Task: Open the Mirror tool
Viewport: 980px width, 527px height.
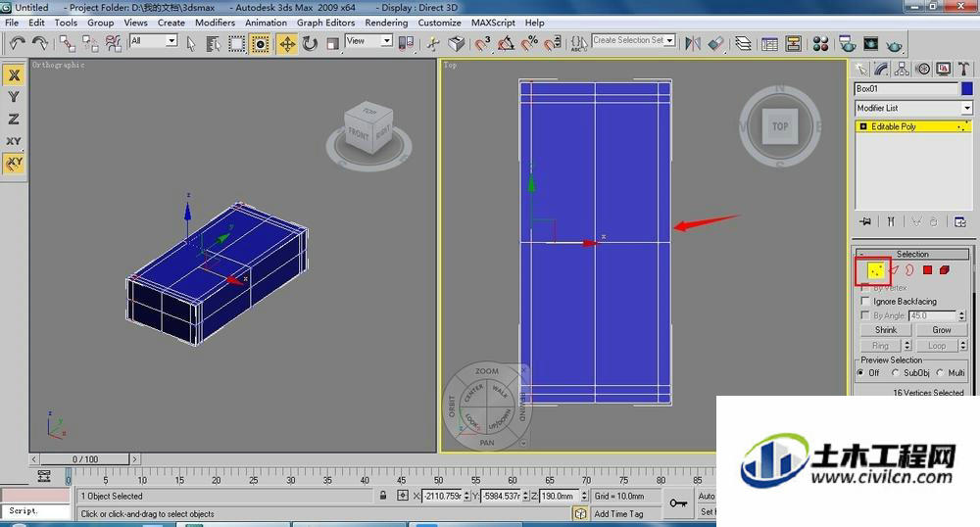Action: click(693, 43)
